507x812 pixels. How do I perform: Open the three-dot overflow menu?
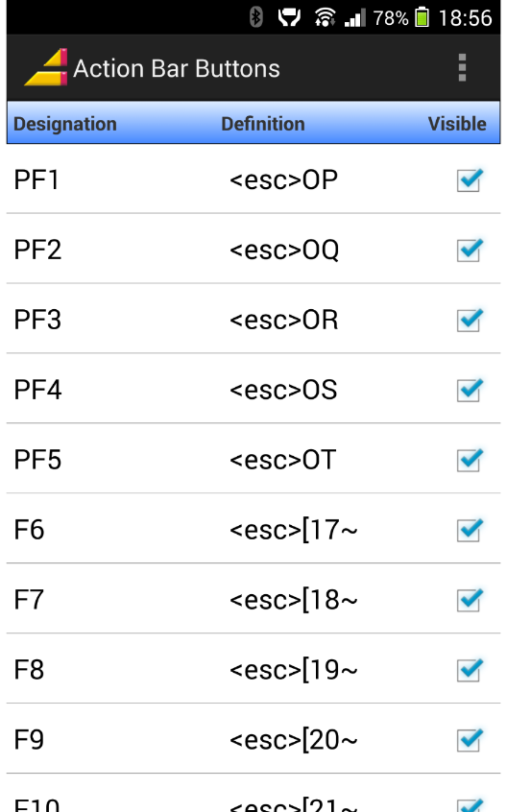462,68
